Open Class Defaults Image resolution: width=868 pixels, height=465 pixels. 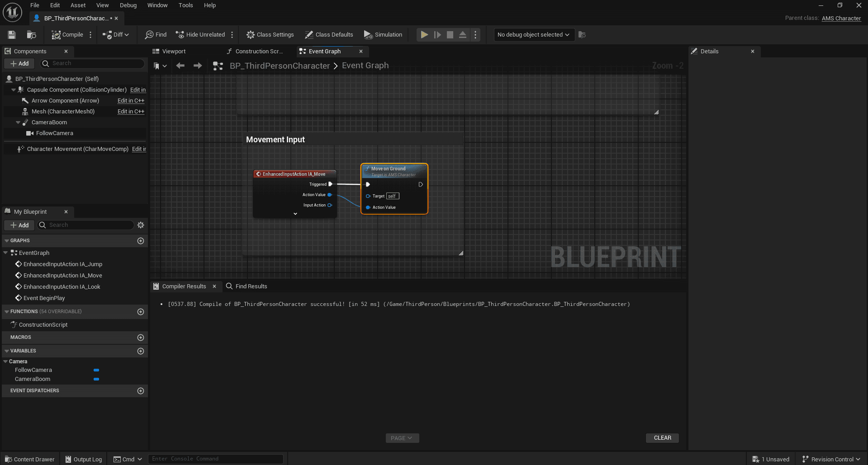[x=329, y=35]
